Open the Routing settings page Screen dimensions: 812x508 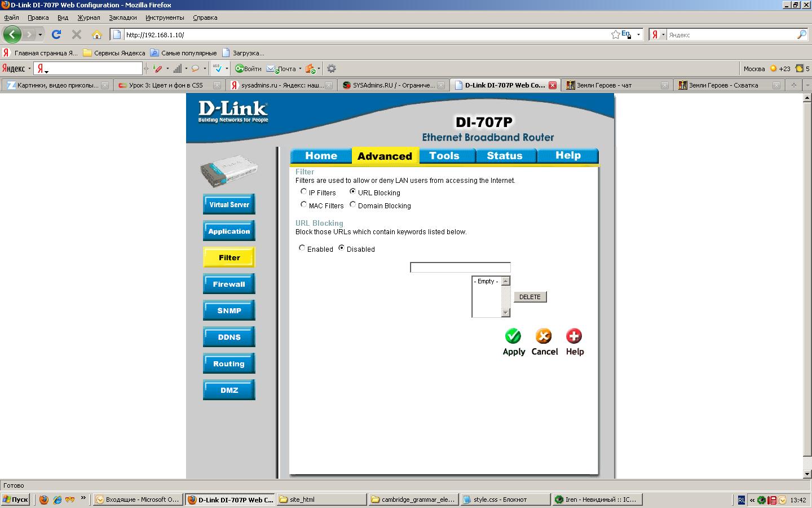coord(229,364)
